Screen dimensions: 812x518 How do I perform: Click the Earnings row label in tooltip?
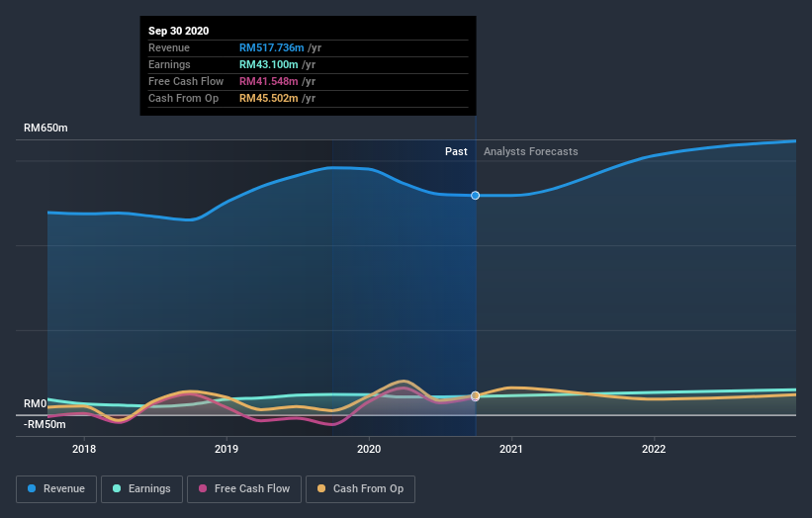click(x=169, y=64)
